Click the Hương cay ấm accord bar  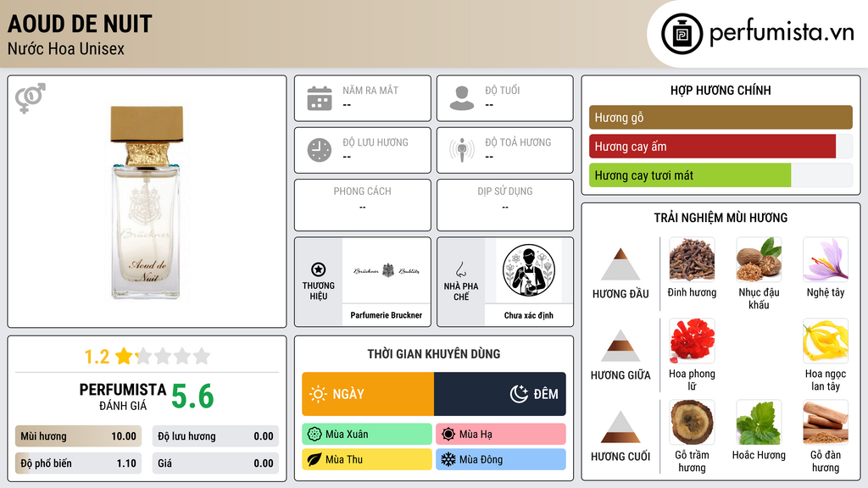721,147
